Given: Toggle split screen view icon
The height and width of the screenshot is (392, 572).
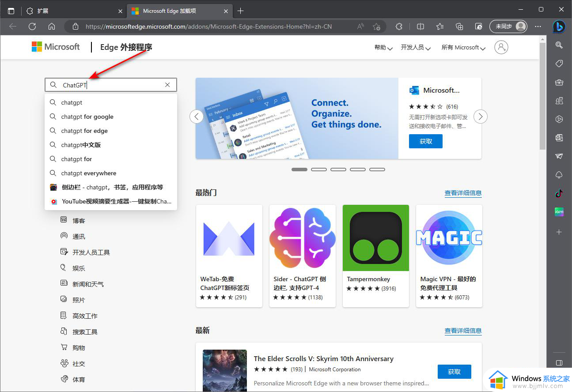Looking at the screenshot, I should pos(420,26).
